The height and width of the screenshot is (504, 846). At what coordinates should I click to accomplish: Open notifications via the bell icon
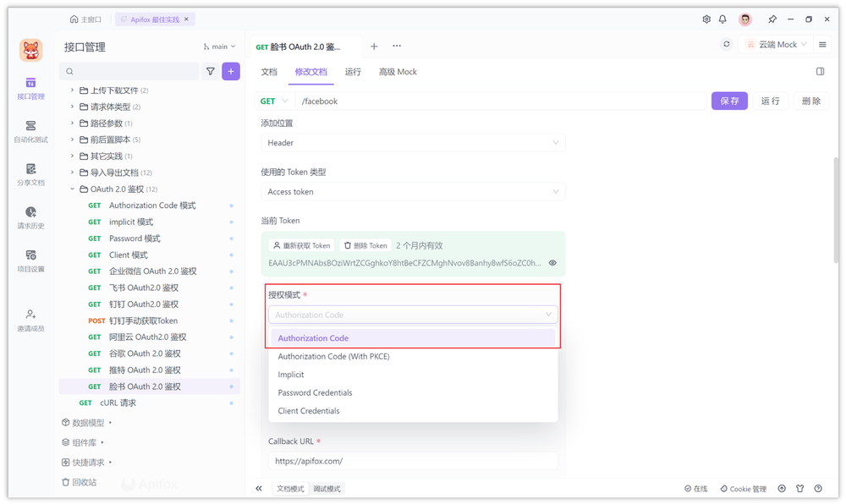[x=723, y=19]
